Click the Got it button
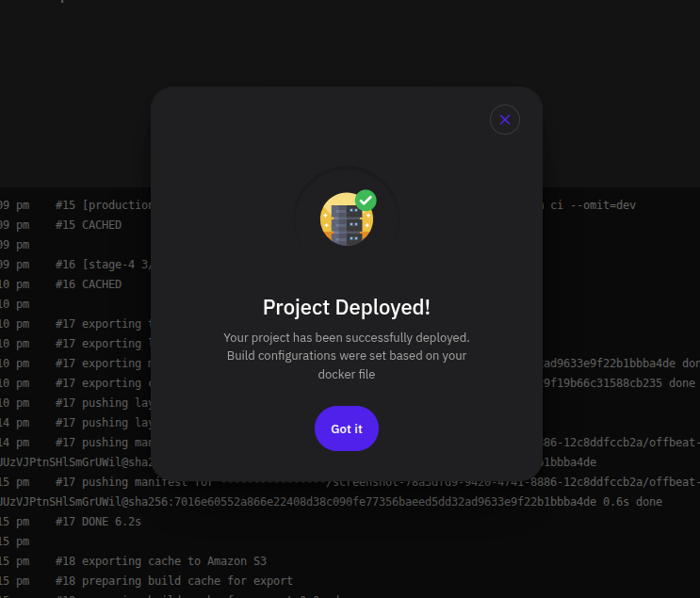Viewport: 700px width, 598px height. (347, 428)
